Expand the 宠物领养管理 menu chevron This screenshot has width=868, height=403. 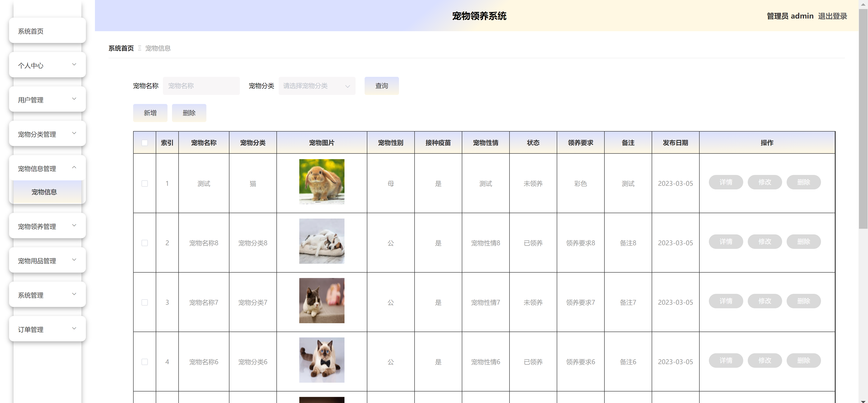(74, 225)
